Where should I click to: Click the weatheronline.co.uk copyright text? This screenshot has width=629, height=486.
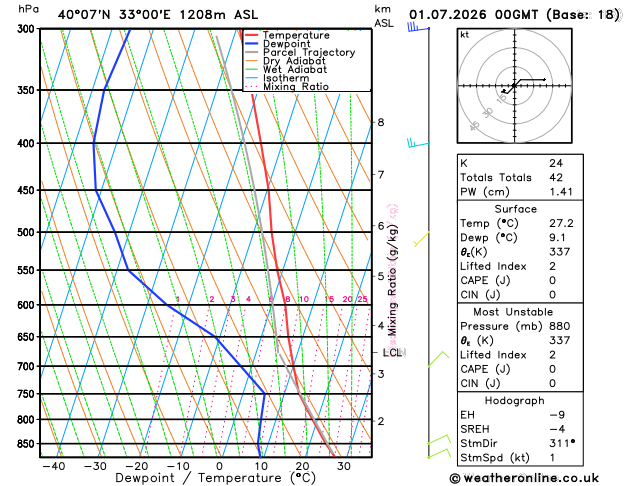click(x=524, y=478)
